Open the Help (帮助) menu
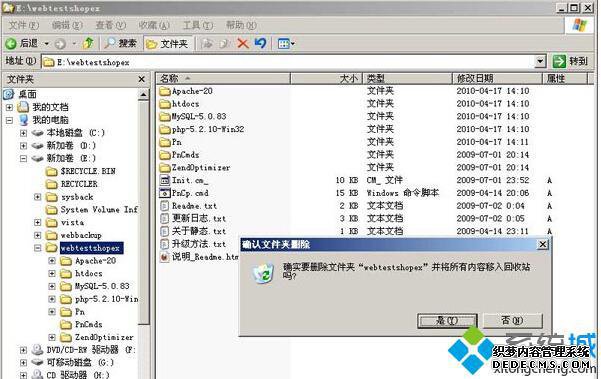 [x=241, y=25]
